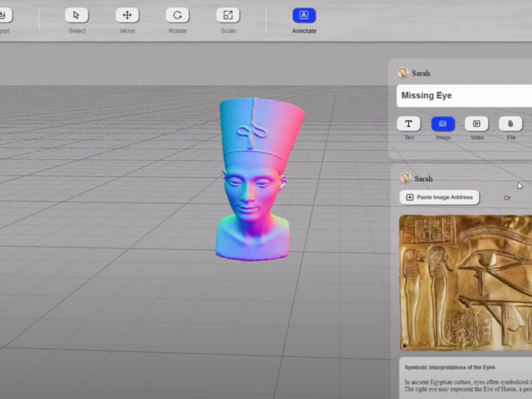Viewport: 532px width, 399px height.
Task: Add a Text annotation type
Action: [x=409, y=124]
